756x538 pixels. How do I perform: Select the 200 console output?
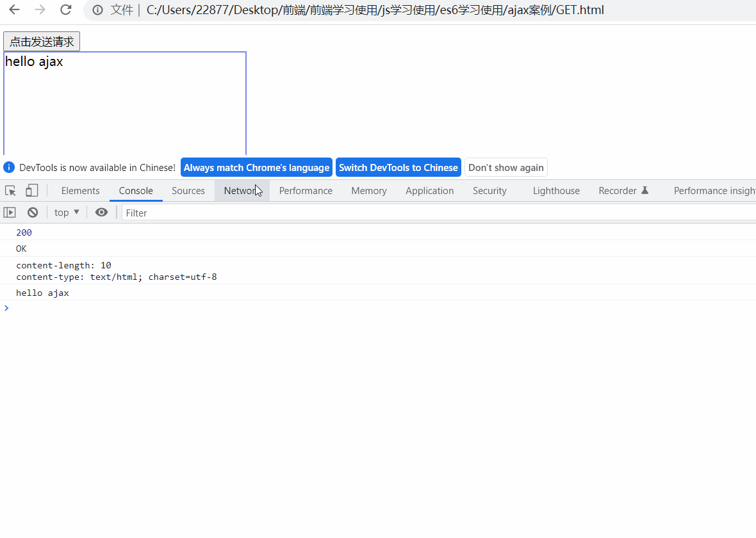24,232
